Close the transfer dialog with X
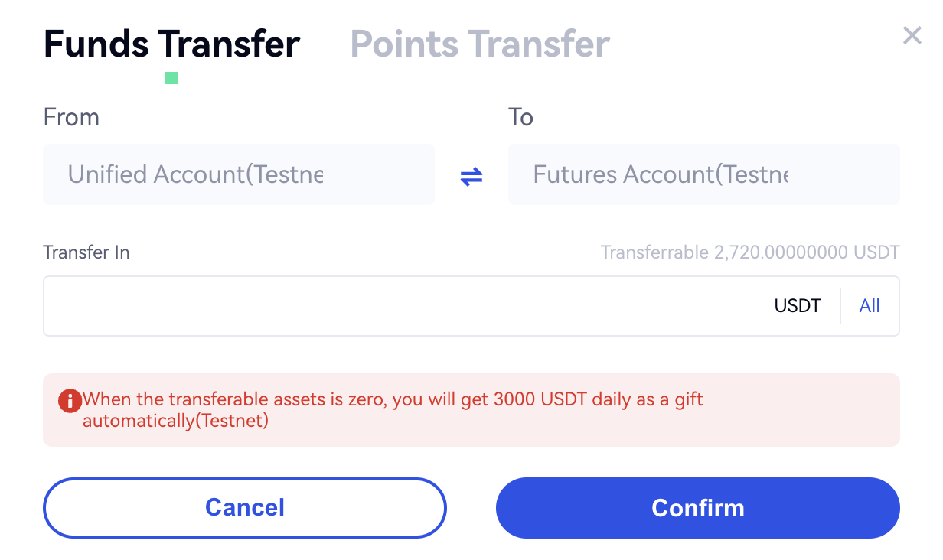Screen dimensions: 943x560 [x=912, y=35]
